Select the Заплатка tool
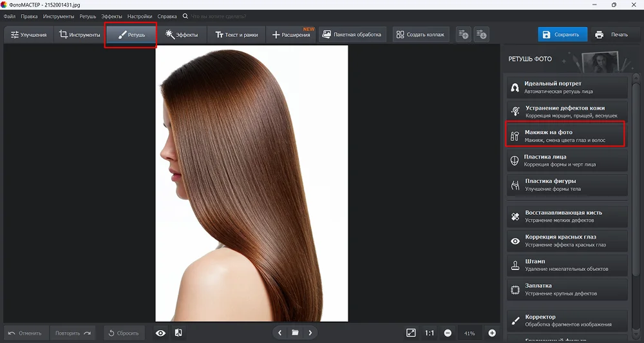Screen dimensions: 644x343 pos(567,289)
